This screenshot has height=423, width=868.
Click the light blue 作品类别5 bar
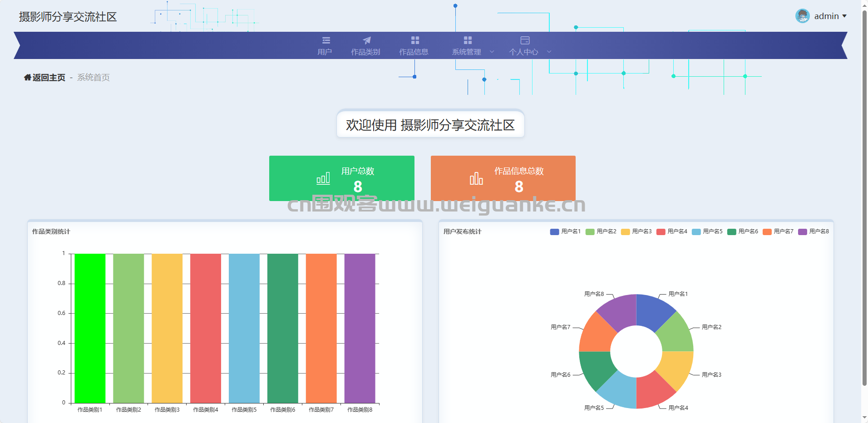pyautogui.click(x=244, y=328)
